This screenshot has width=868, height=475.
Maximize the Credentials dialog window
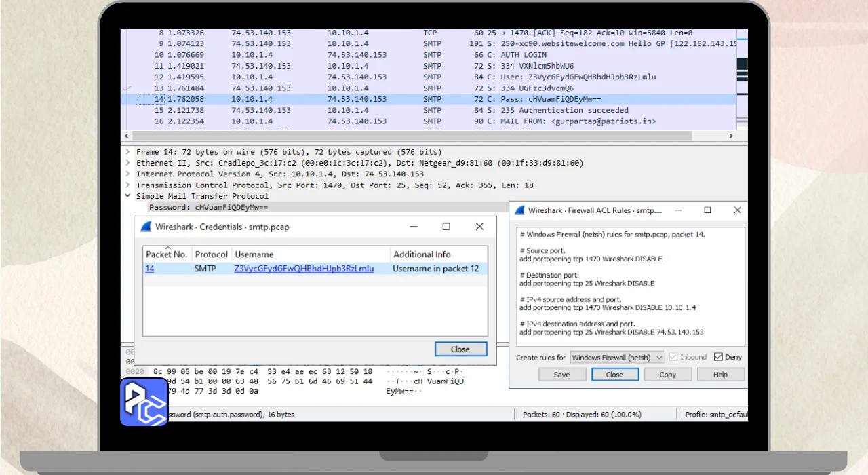[446, 227]
